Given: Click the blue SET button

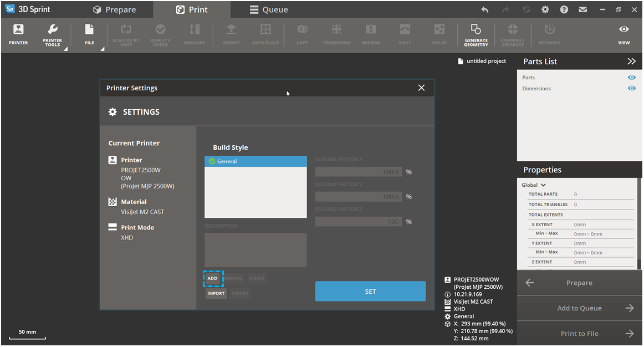Looking at the screenshot, I should tap(370, 292).
